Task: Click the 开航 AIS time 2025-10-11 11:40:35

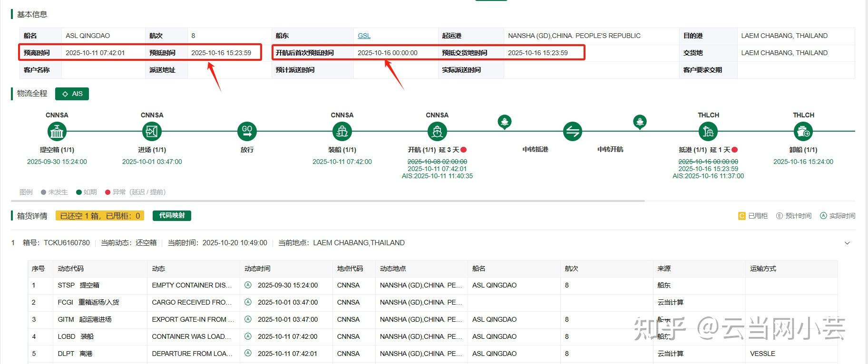Action: pyautogui.click(x=437, y=176)
